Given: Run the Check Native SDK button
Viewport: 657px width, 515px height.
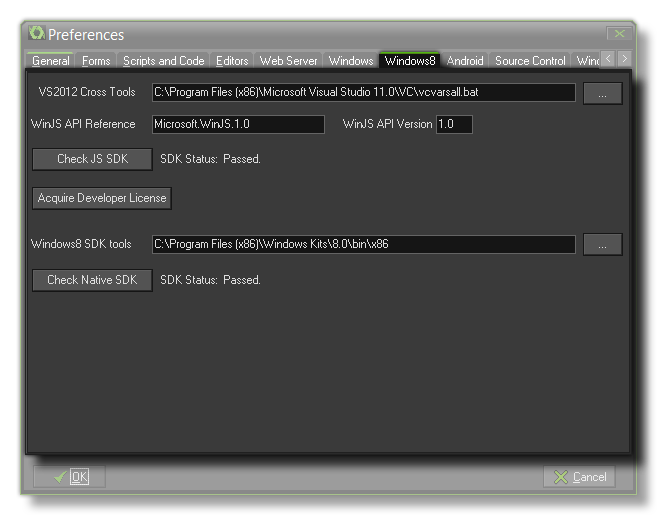Looking at the screenshot, I should tap(92, 280).
